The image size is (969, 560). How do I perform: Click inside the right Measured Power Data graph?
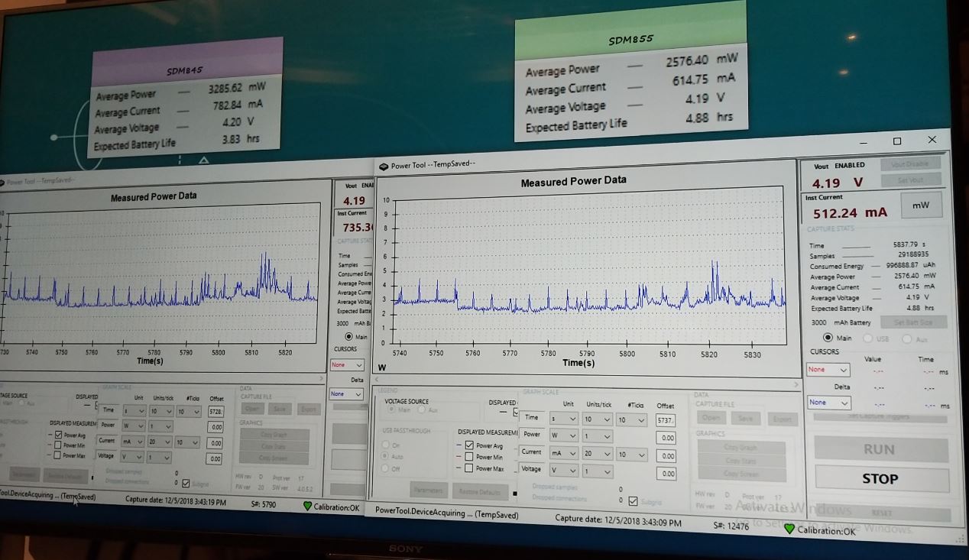point(590,267)
